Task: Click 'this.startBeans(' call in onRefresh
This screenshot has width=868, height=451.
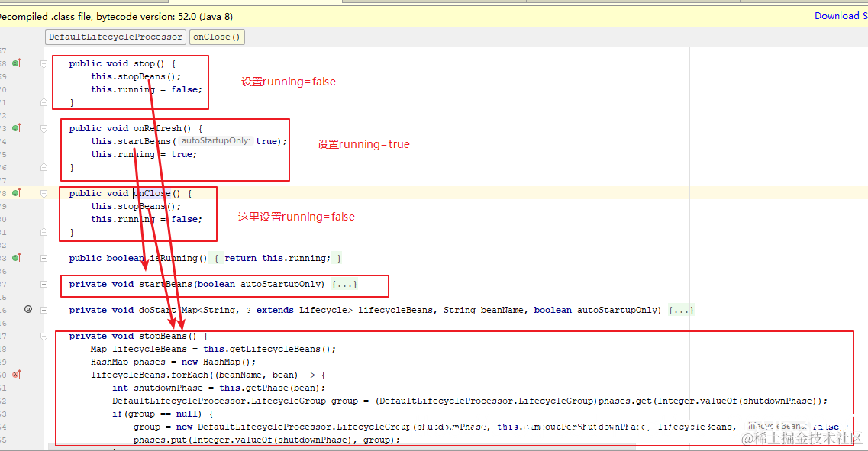Action: coord(133,141)
